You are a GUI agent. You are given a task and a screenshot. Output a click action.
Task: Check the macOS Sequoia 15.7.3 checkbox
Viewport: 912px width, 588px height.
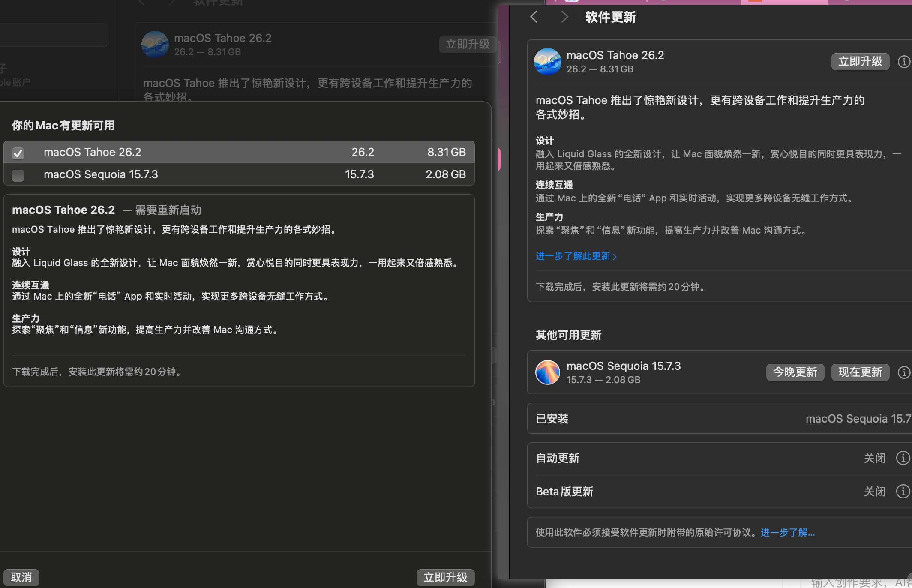click(x=18, y=175)
